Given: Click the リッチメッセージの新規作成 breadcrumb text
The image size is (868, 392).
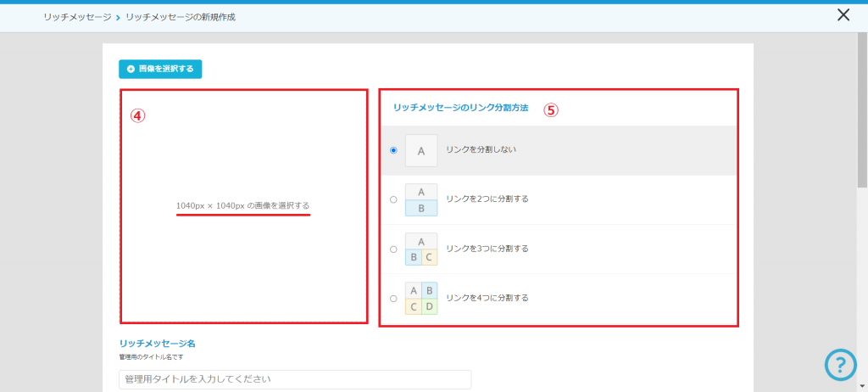Looking at the screenshot, I should tap(180, 17).
